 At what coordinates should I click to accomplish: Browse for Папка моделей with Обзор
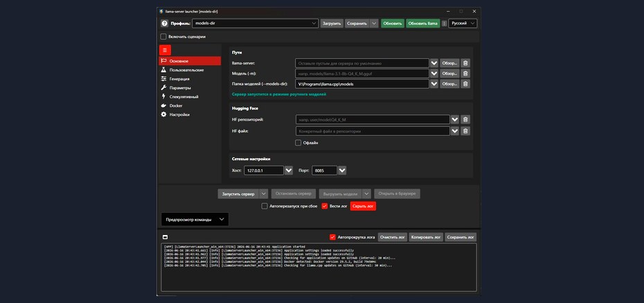pos(449,84)
